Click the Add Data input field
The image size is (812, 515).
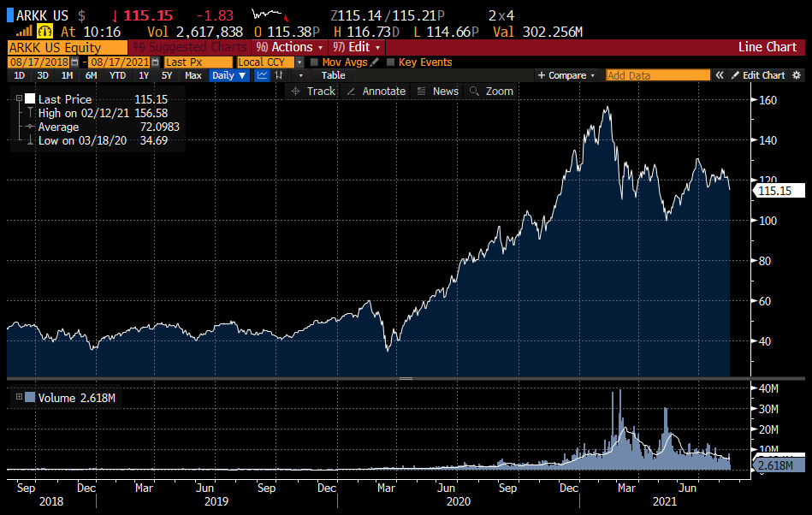point(658,75)
